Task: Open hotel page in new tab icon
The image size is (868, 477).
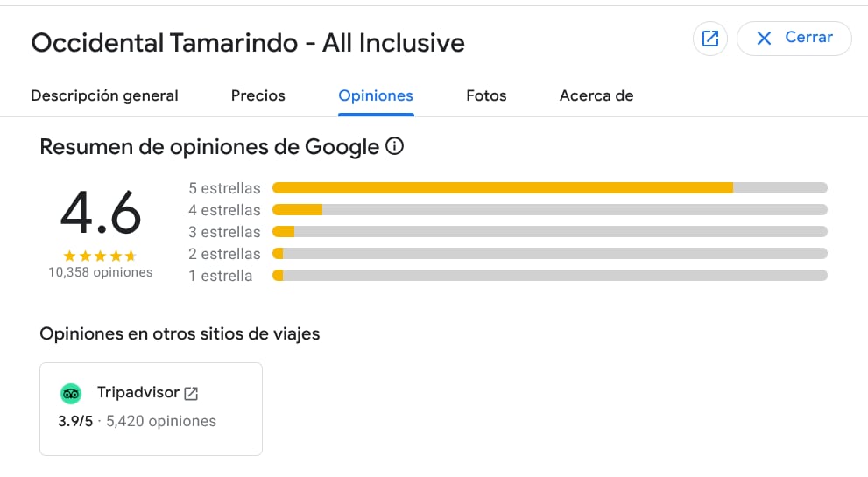Action: (x=710, y=39)
